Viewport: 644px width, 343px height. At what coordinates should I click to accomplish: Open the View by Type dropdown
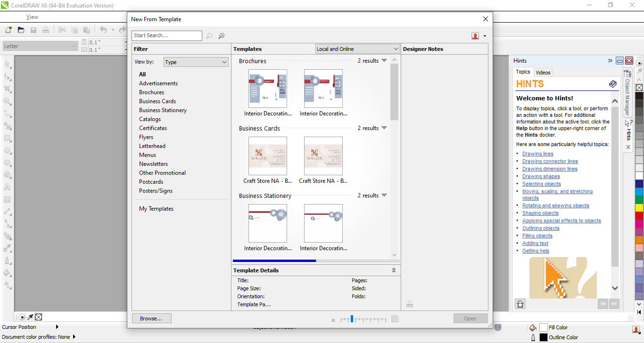(x=196, y=62)
